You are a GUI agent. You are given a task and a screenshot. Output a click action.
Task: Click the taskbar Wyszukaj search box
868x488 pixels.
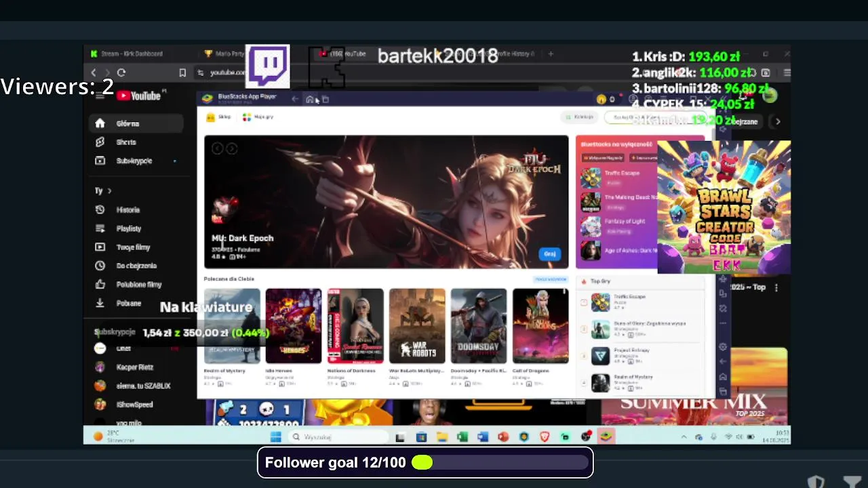pos(338,437)
